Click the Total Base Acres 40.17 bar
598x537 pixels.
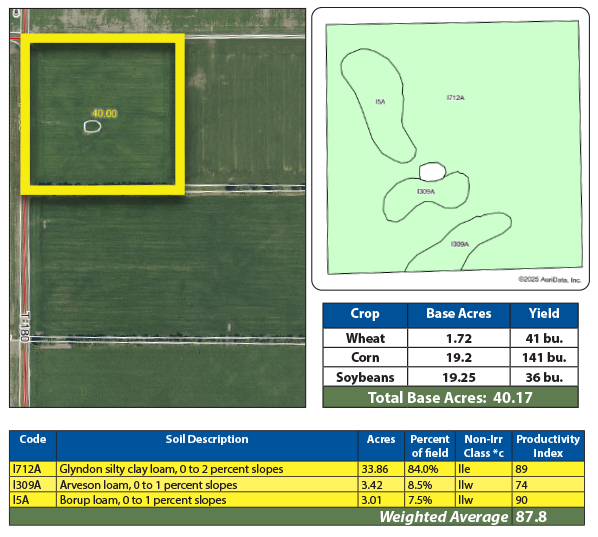click(x=450, y=397)
